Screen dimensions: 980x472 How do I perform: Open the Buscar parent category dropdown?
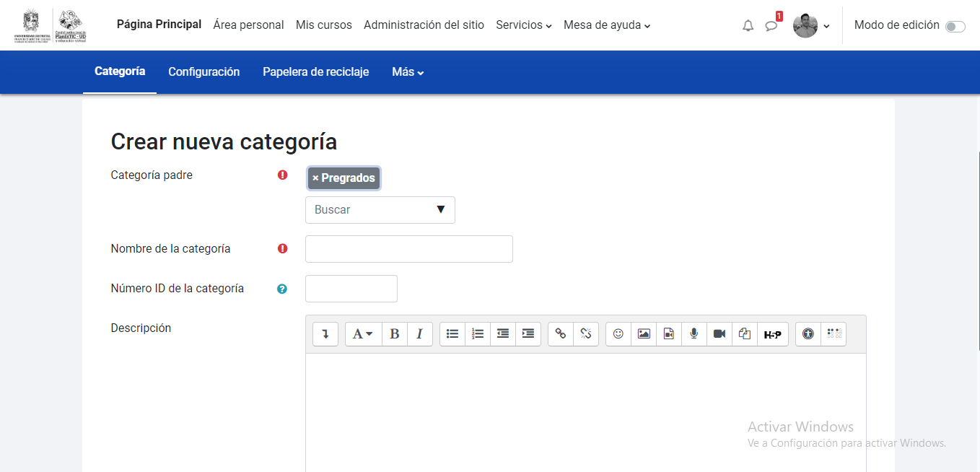(x=380, y=209)
